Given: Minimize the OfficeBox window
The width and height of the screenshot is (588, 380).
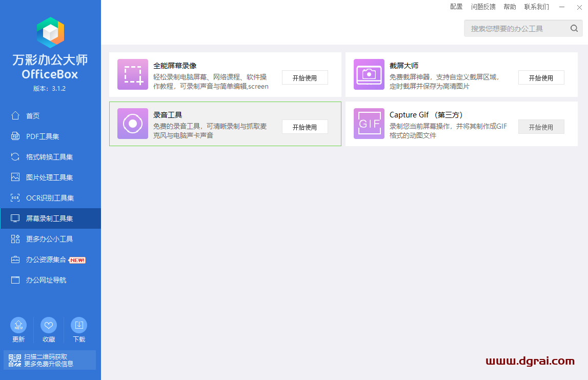Looking at the screenshot, I should click(x=562, y=7).
